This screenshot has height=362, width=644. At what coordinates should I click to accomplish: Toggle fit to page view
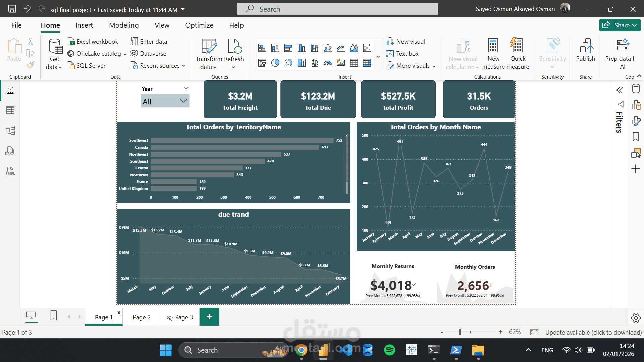(x=534, y=332)
